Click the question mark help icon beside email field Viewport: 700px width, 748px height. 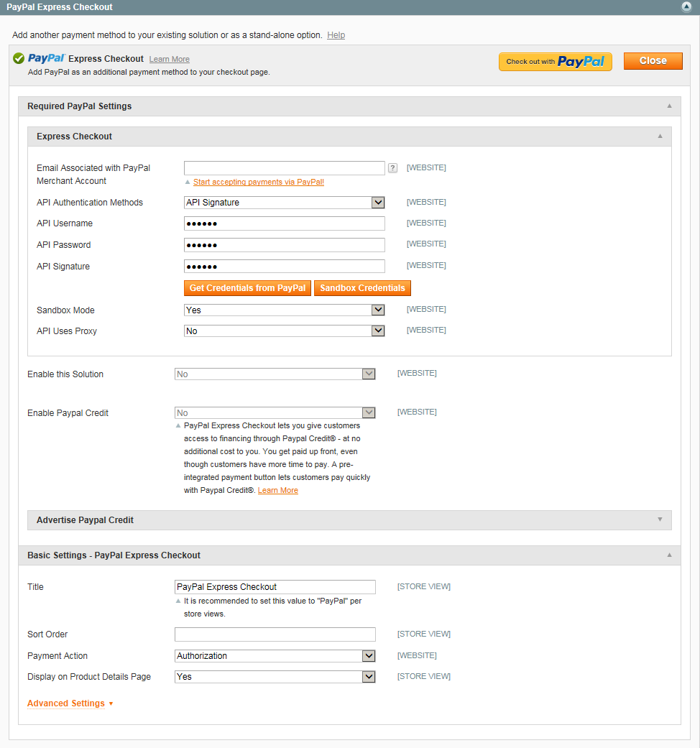392,168
